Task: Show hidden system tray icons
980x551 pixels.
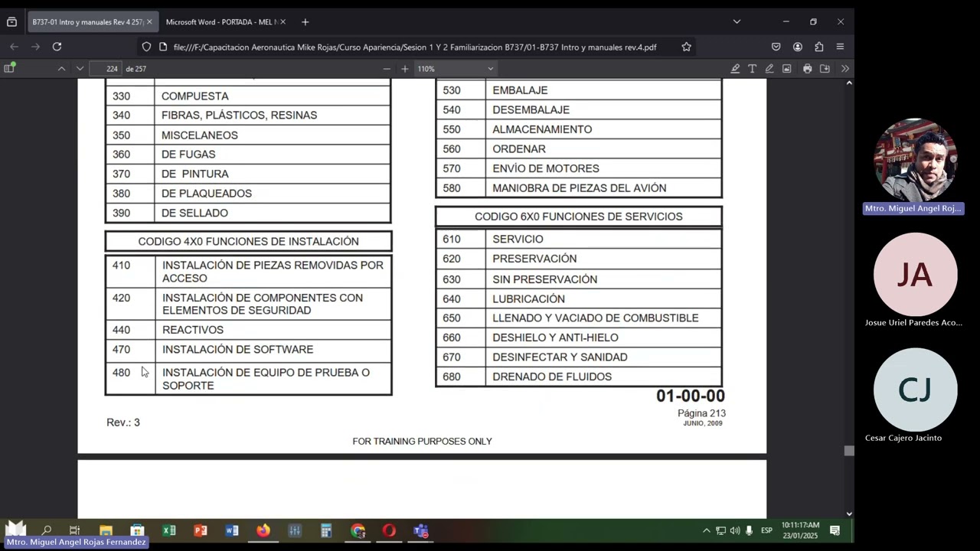Action: [x=706, y=530]
